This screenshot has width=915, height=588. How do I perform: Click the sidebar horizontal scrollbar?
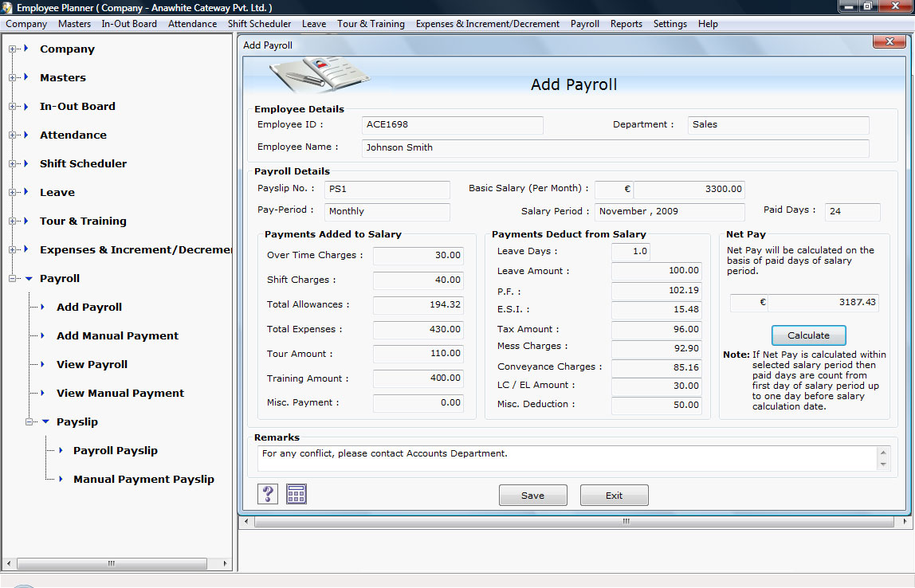click(x=112, y=563)
